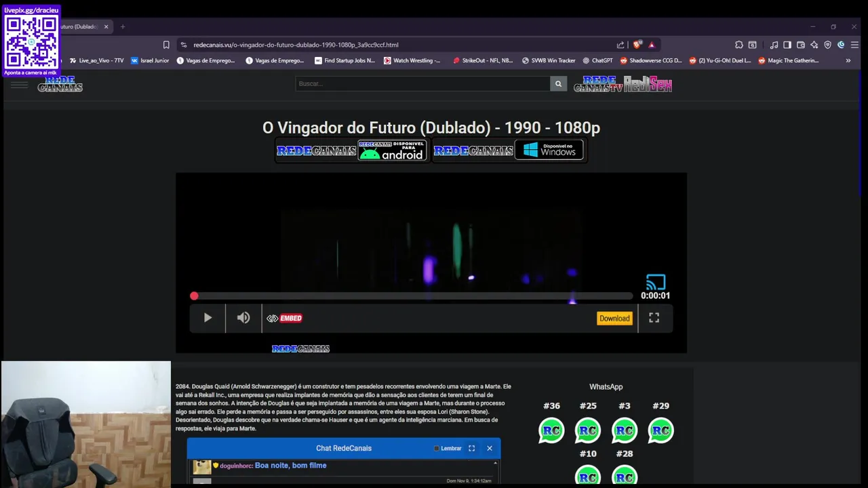868x488 pixels.
Task: Click the movie title heading text
Action: (431, 127)
